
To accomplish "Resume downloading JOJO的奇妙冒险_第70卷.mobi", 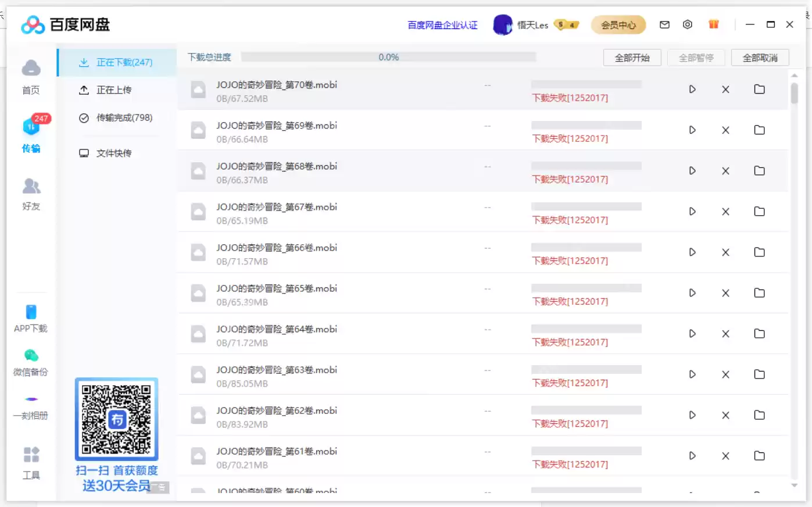I will 692,89.
